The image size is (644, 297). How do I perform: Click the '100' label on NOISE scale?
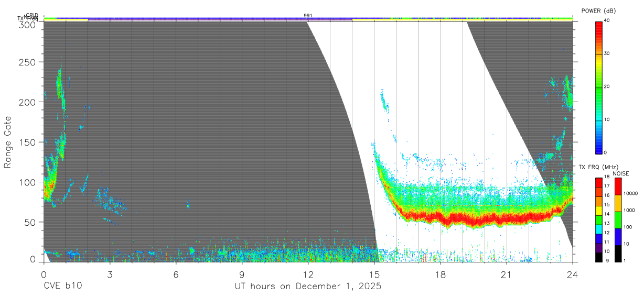629,227
